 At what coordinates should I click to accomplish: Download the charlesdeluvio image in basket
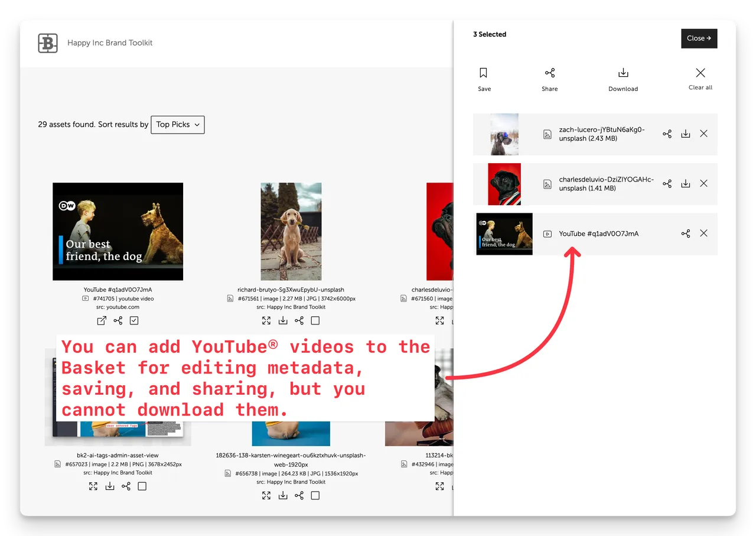tap(685, 184)
